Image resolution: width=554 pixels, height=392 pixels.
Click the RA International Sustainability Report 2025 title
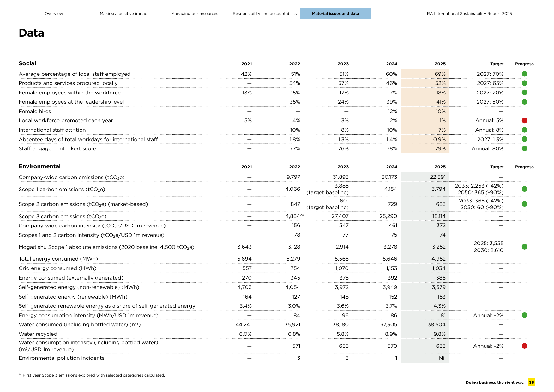click(469, 14)
